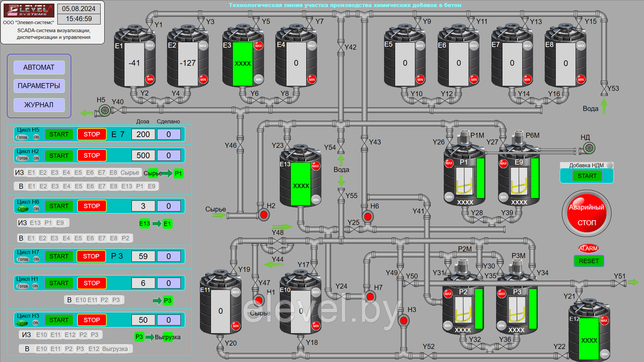644x362 pixels.
Task: Open the ЖУРНАЛ log screen
Action: (39, 105)
